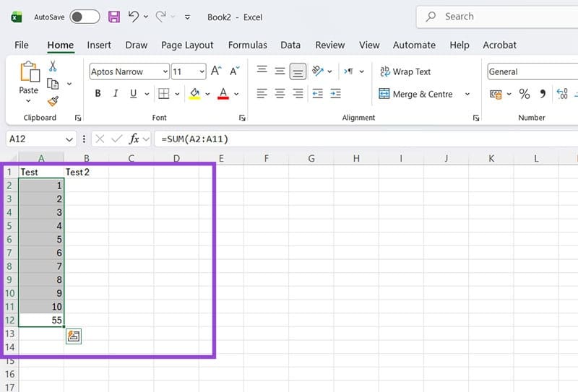This screenshot has height=392, width=578.
Task: Click the Increase Indent icon
Action: tap(335, 94)
